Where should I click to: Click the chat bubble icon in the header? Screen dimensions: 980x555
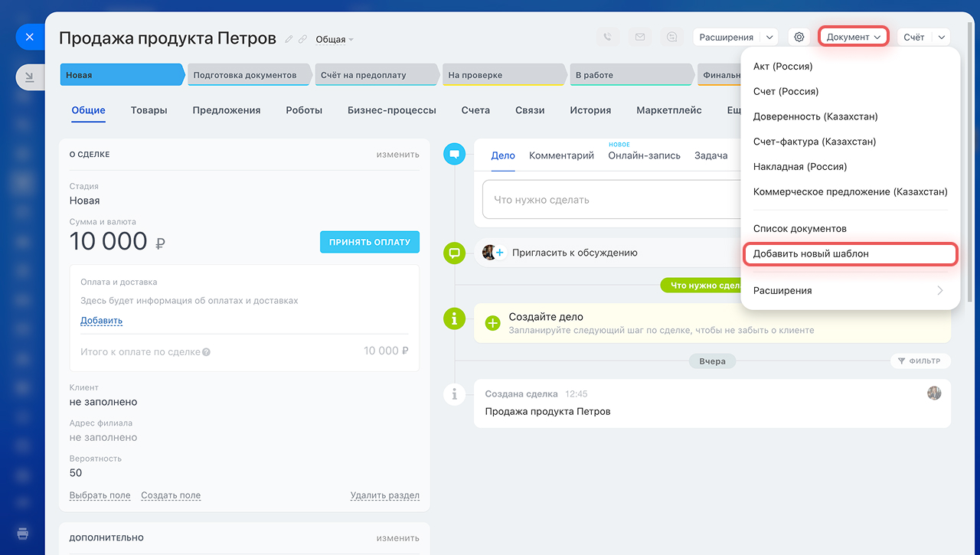click(672, 37)
